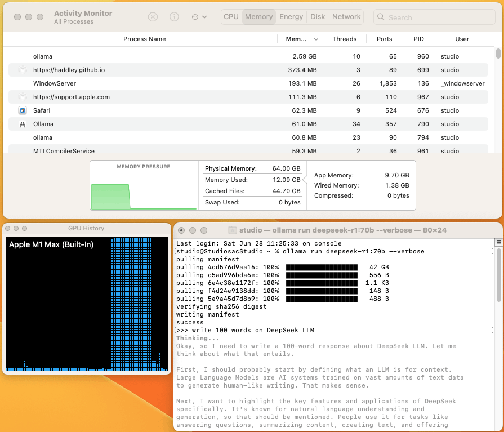Switch to the Energy tab
The width and height of the screenshot is (504, 432).
click(291, 17)
